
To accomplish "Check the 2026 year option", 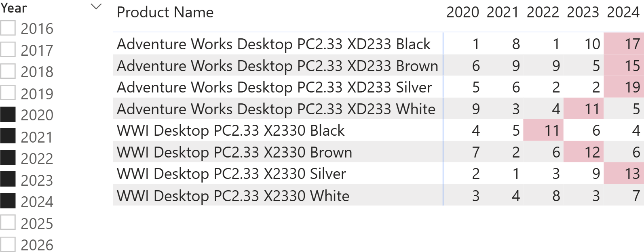I will [x=8, y=244].
